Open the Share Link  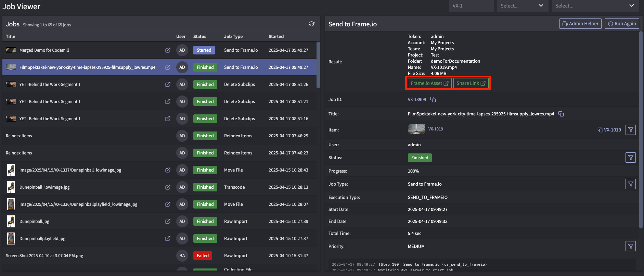[x=471, y=83]
